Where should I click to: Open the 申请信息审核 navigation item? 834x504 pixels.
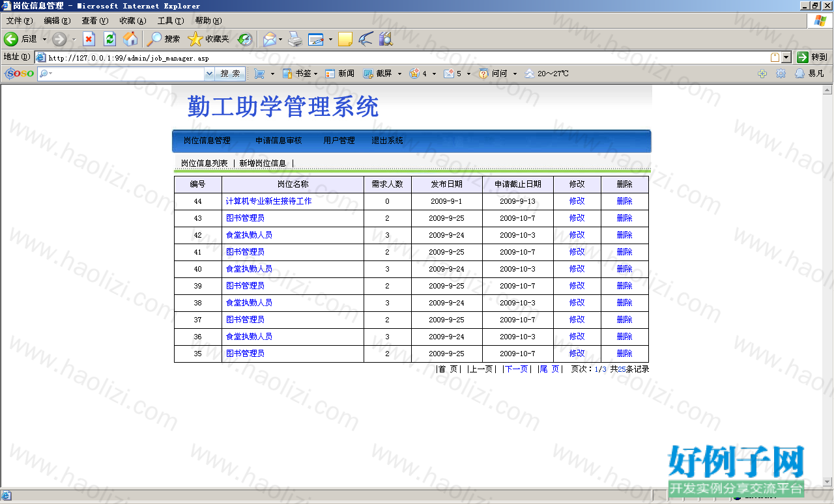tap(279, 141)
